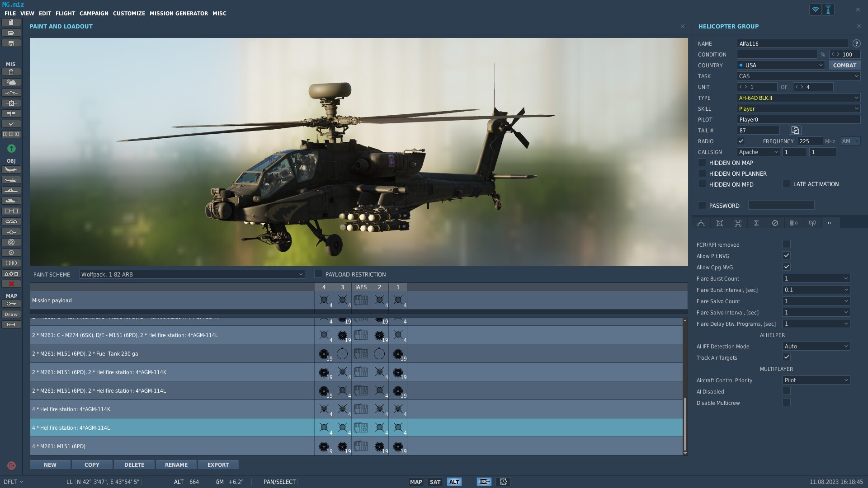Open the Aircraft Control Priority dropdown

(x=816, y=380)
